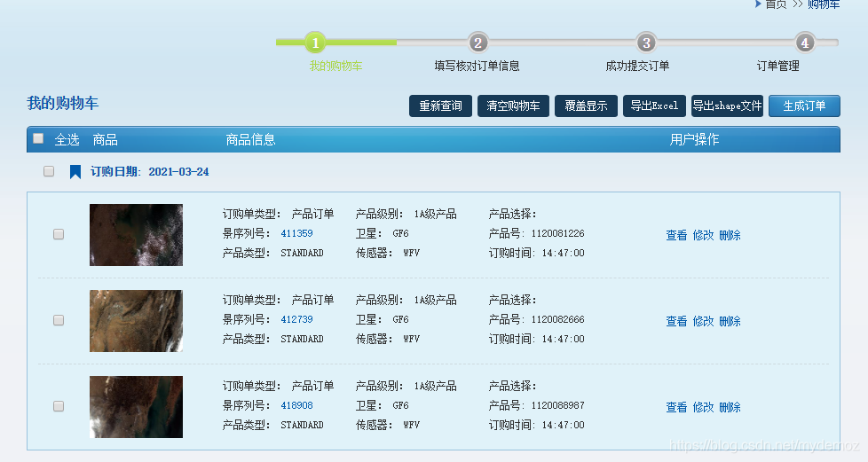This screenshot has height=462, width=868.
Task: Click the 填写核对订单信息 step label
Action: pyautogui.click(x=477, y=66)
